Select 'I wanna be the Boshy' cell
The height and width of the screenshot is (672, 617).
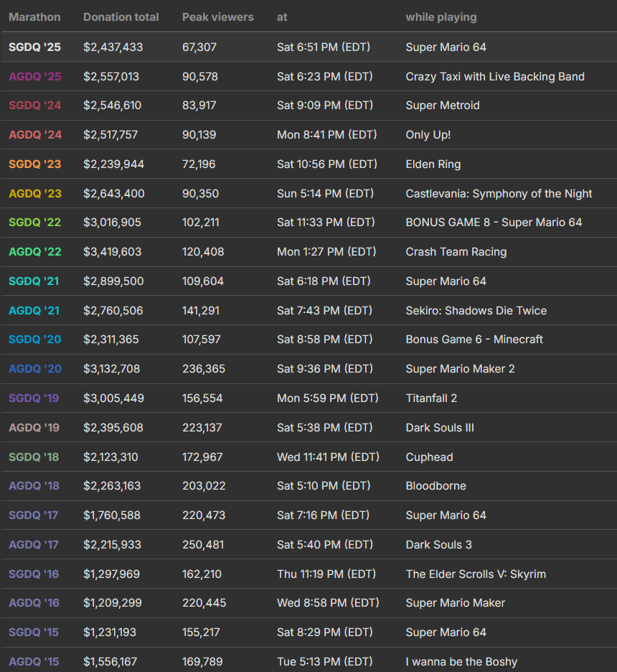(x=461, y=661)
